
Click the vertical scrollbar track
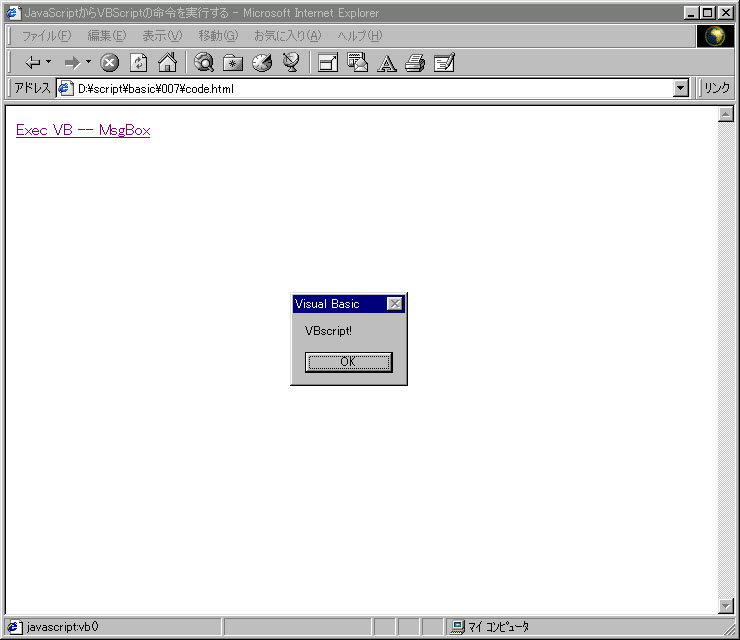(x=726, y=360)
